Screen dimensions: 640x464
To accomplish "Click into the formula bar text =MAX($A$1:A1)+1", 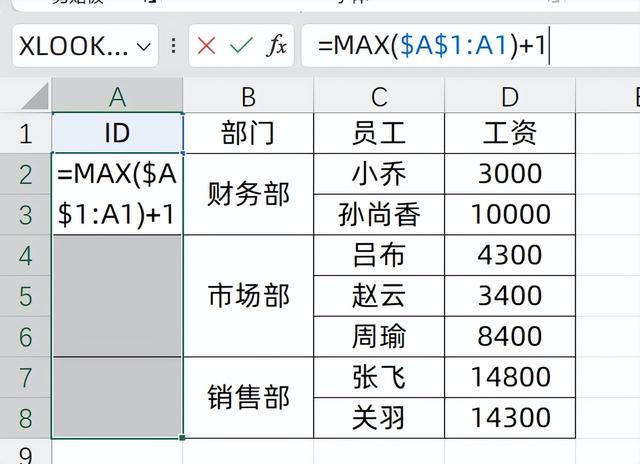I will coord(431,45).
